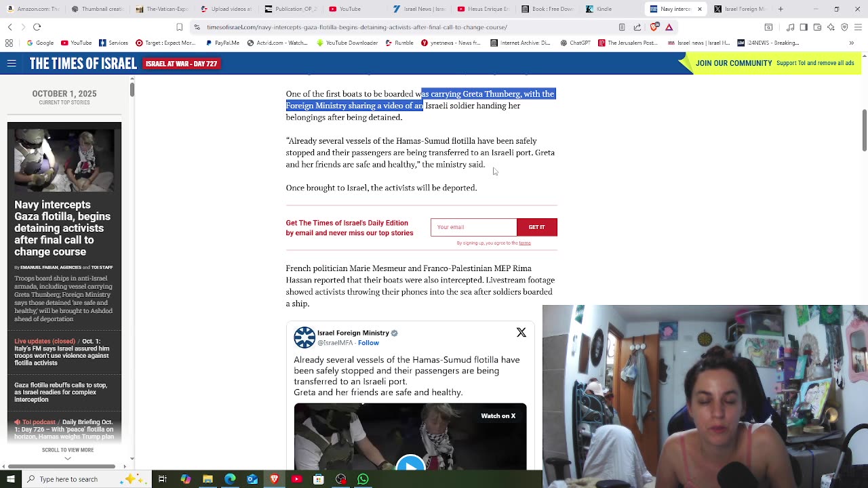
Task: Open the sign-up terms link
Action: 525,243
